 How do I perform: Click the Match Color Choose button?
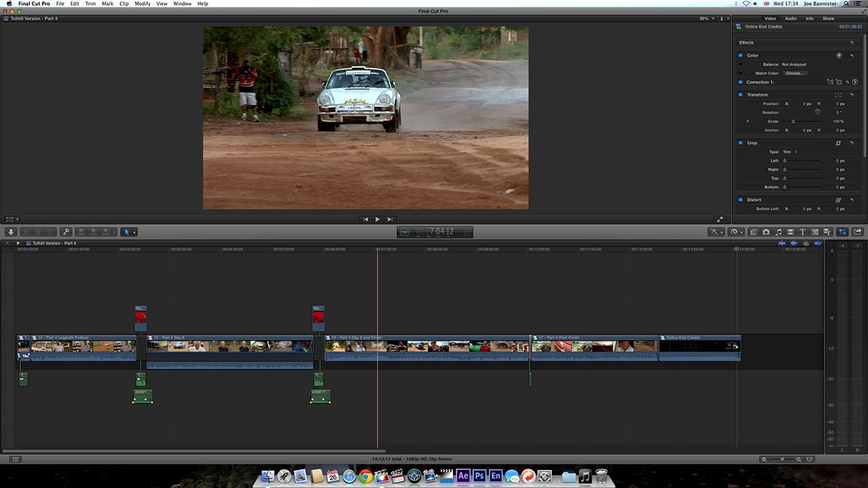pyautogui.click(x=795, y=73)
